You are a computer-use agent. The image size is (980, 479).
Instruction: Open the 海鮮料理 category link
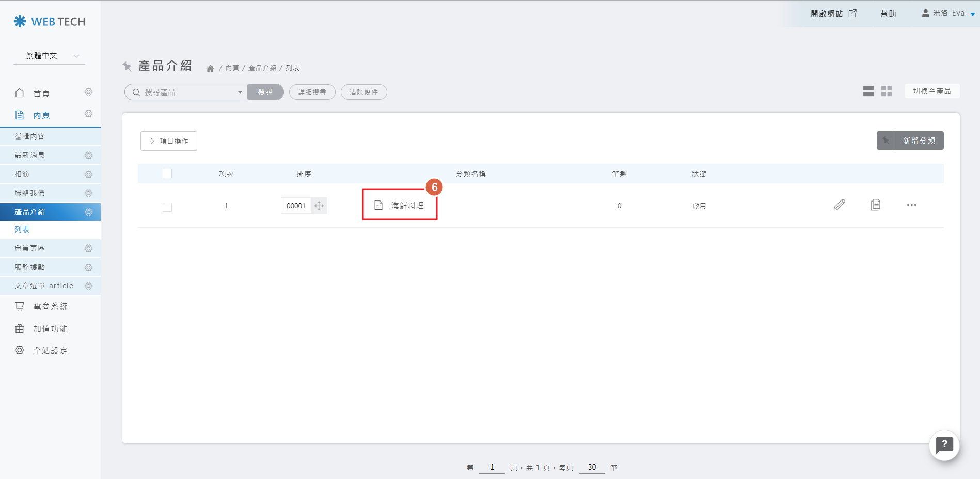pyautogui.click(x=407, y=206)
